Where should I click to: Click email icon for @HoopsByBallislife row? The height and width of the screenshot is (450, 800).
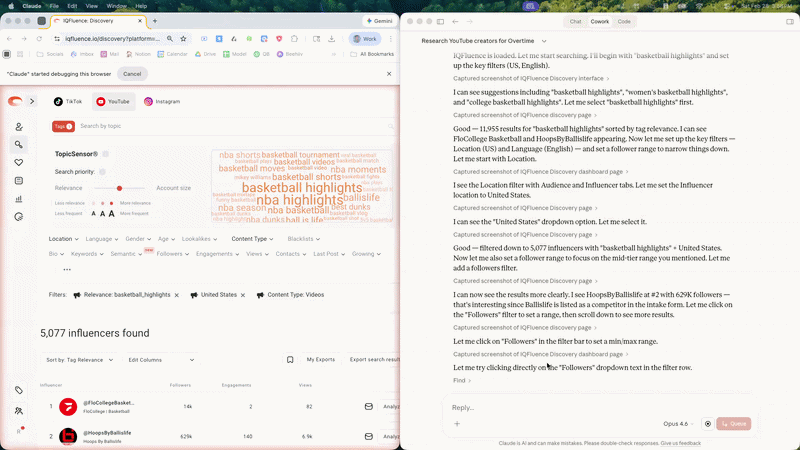point(368,436)
